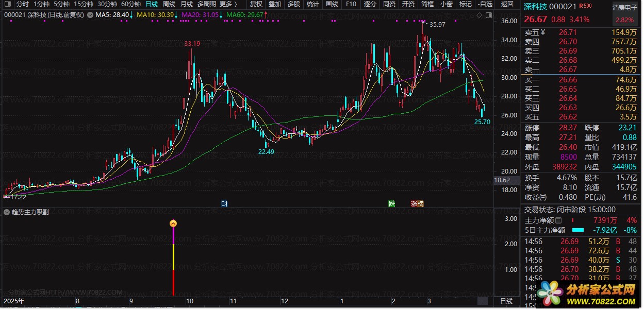Click the 财 financial report marker
The image size is (644, 310).
click(224, 204)
